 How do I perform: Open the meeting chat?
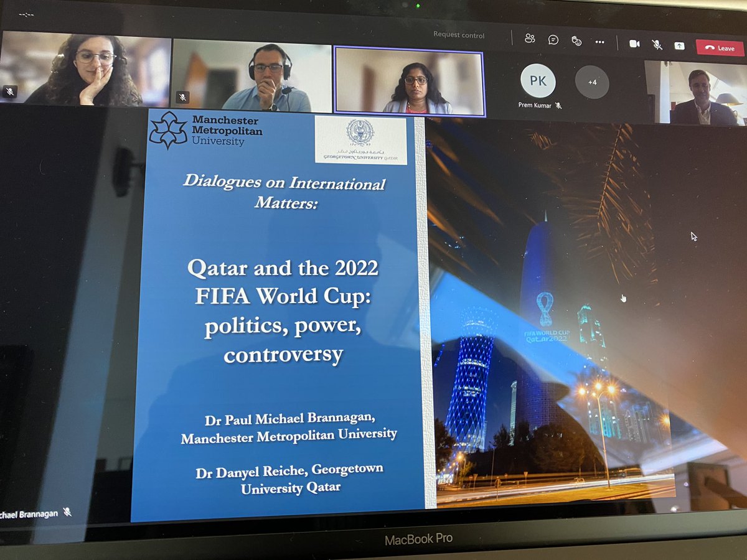click(553, 40)
